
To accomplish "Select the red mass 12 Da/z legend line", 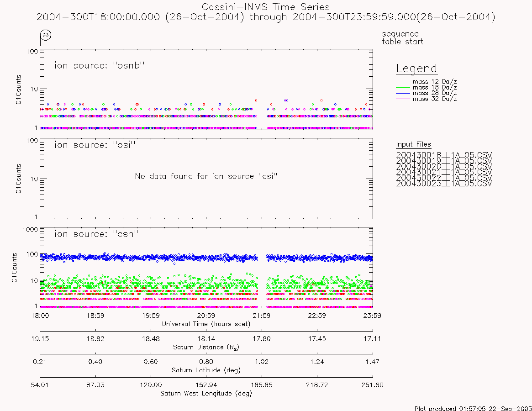I will tap(403, 82).
